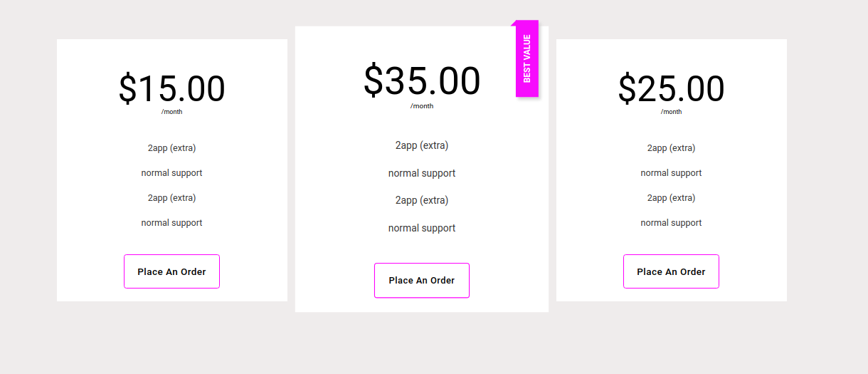Click first "2app (extra)" in the $35.00 card
This screenshot has width=868, height=374.
[x=422, y=145]
